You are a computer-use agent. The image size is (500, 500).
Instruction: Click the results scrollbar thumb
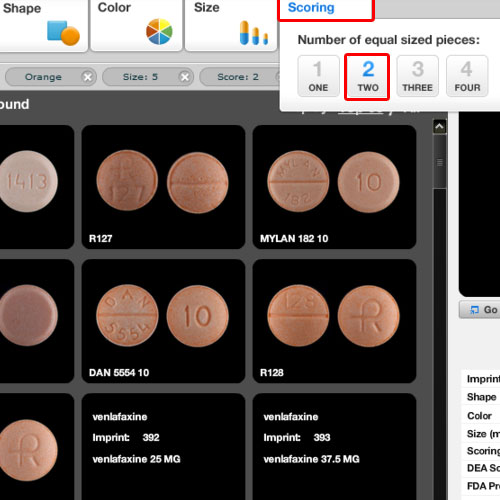tap(440, 162)
